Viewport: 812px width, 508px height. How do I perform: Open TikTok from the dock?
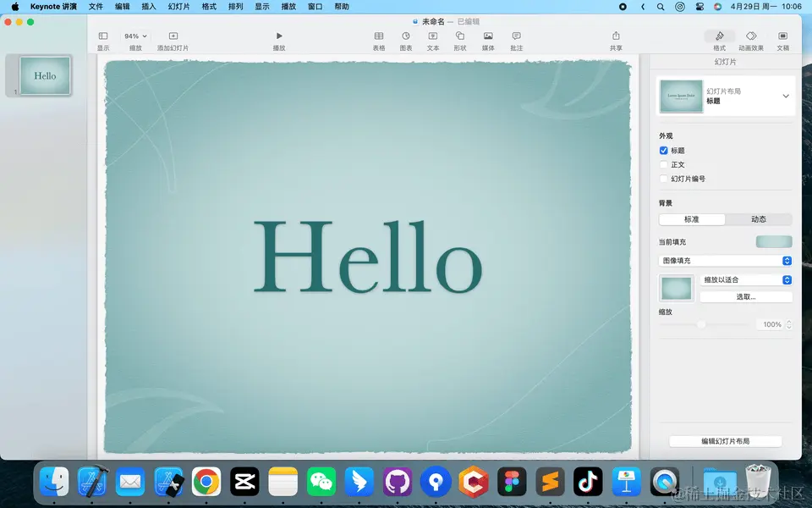click(x=588, y=482)
